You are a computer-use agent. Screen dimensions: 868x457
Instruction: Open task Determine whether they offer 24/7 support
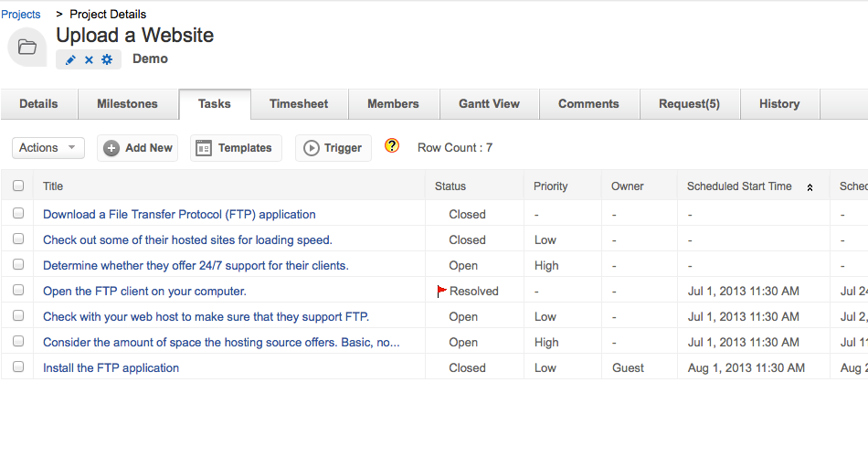[x=196, y=266]
